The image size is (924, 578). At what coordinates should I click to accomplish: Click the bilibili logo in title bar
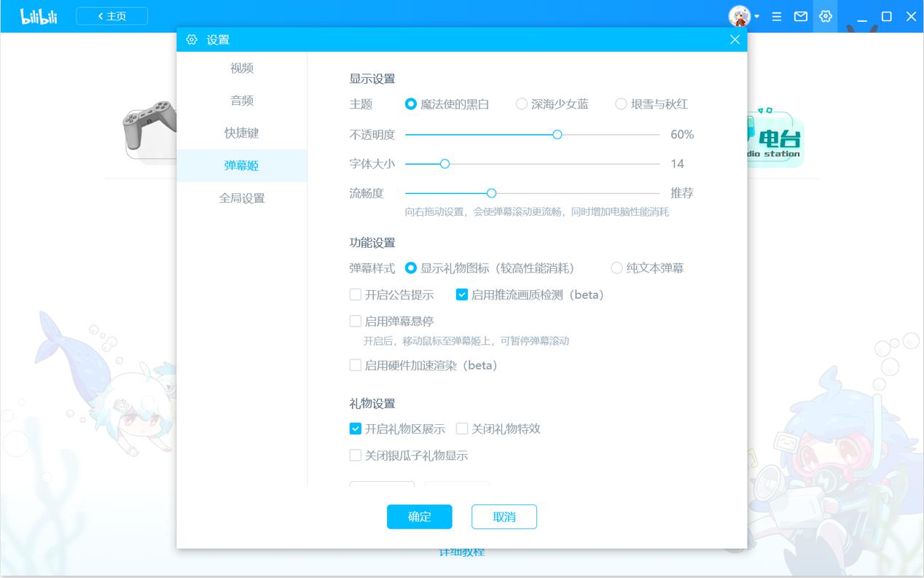tap(39, 16)
